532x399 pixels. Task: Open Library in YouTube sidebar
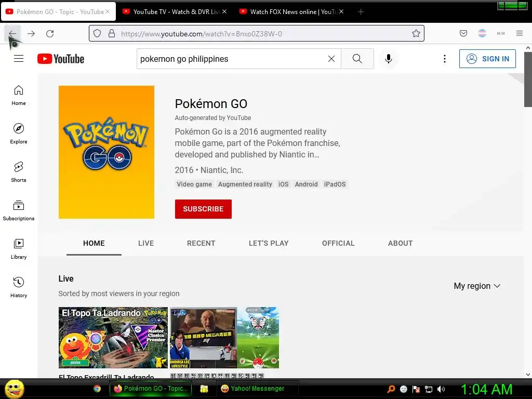point(19,249)
